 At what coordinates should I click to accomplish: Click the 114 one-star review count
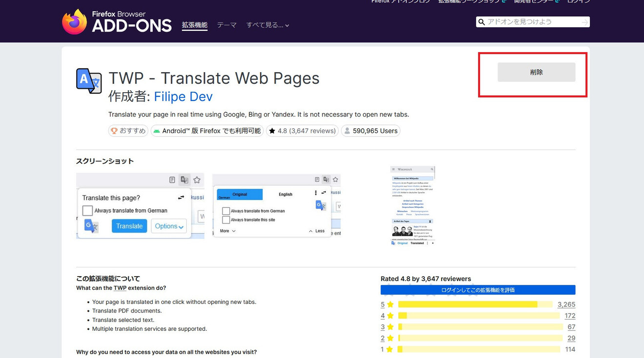tap(570, 349)
